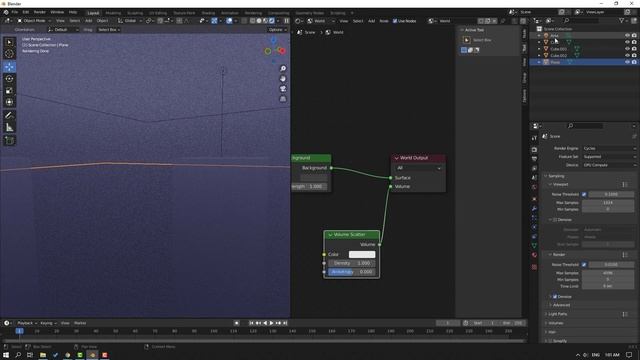
Task: Click Volume Scatter Color swatch
Action: click(x=362, y=254)
